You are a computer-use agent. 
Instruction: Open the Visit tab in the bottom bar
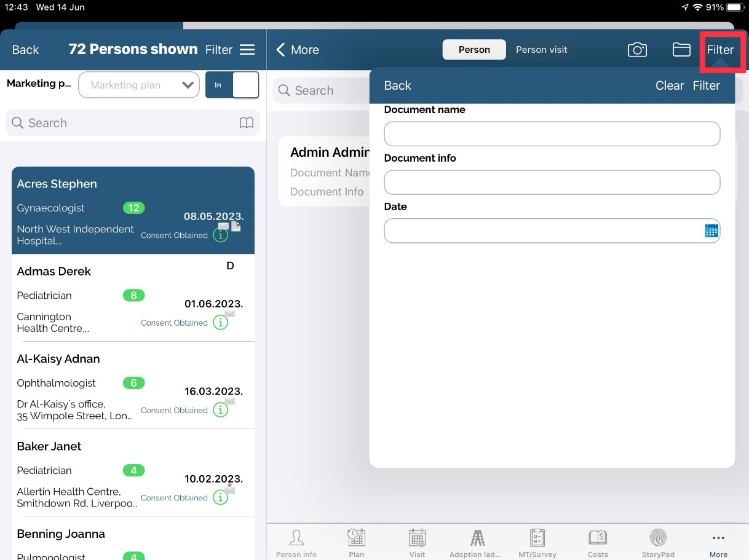pyautogui.click(x=417, y=543)
